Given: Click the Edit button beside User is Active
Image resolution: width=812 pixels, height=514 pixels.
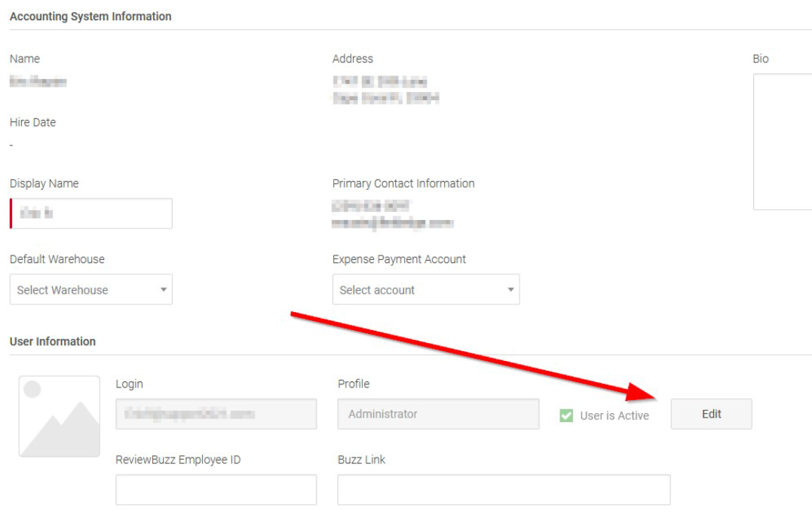Looking at the screenshot, I should click(x=711, y=414).
